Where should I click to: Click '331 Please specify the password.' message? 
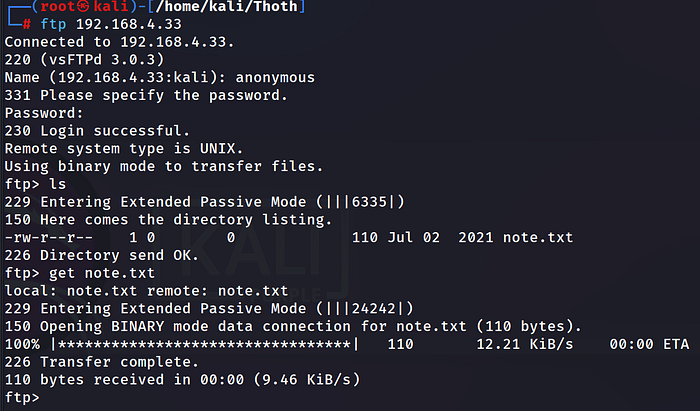(x=145, y=96)
